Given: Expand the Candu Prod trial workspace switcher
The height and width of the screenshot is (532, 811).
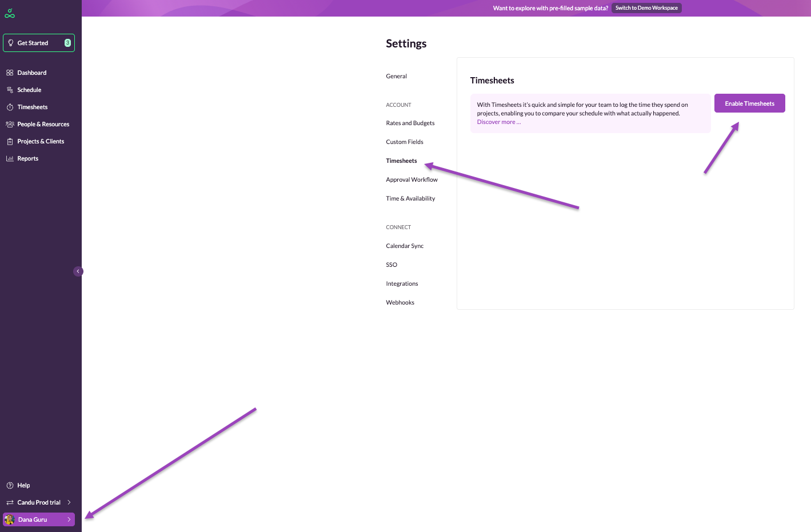Looking at the screenshot, I should [69, 502].
